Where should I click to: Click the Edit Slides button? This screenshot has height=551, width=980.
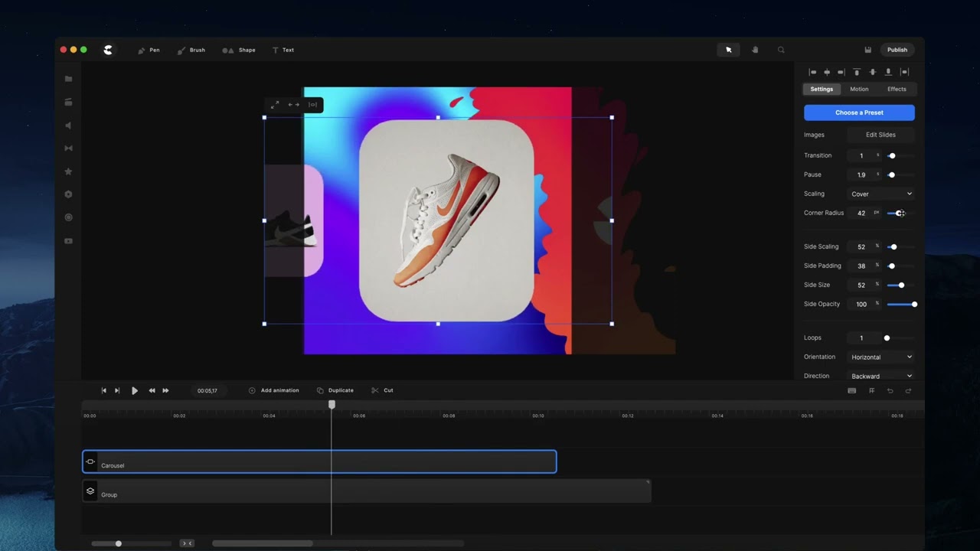(x=880, y=135)
